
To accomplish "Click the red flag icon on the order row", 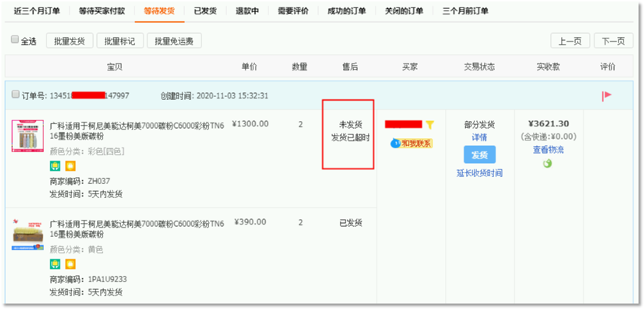I will (x=607, y=96).
